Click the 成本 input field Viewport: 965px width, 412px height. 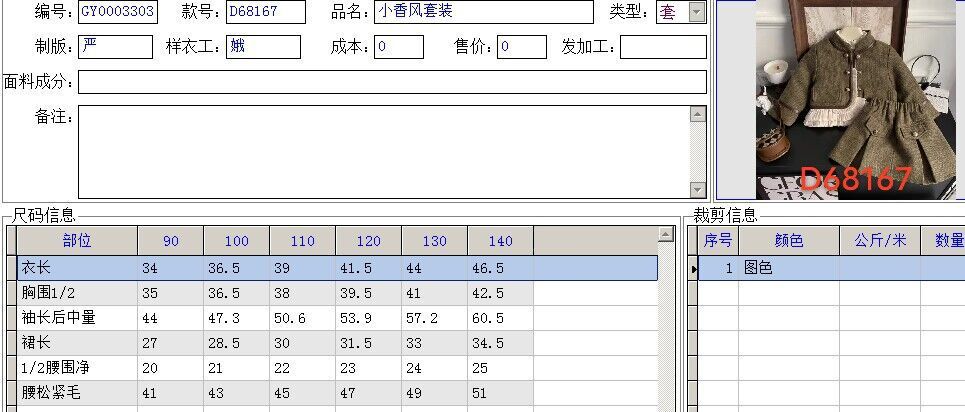(399, 47)
